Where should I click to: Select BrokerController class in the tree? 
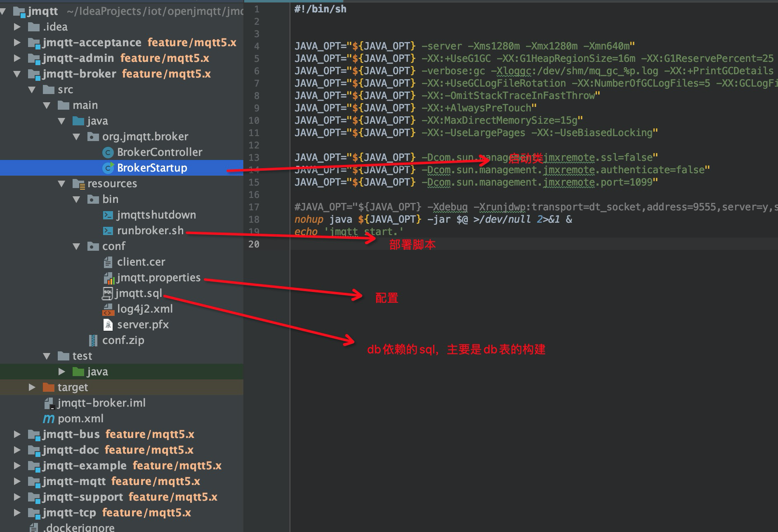122,153
